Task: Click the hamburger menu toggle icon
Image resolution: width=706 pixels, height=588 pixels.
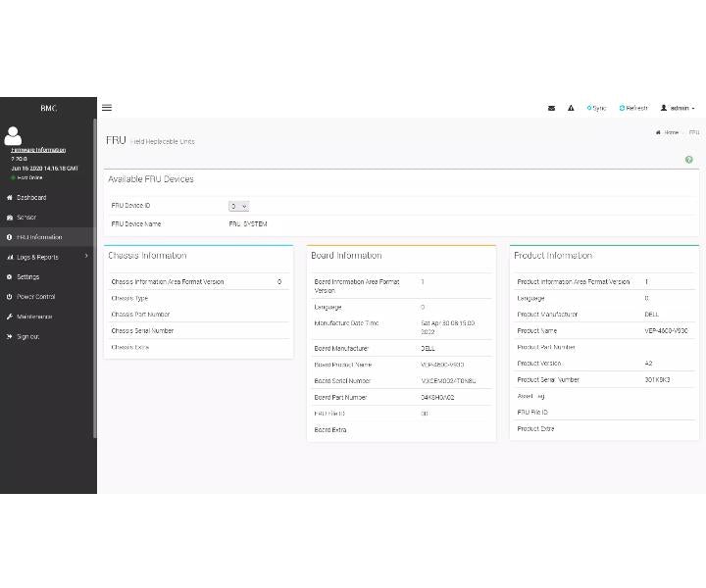Action: [107, 108]
